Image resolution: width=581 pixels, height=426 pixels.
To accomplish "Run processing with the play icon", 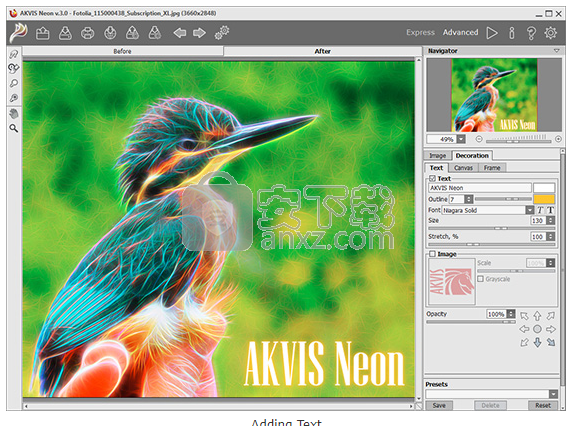I will (x=492, y=33).
